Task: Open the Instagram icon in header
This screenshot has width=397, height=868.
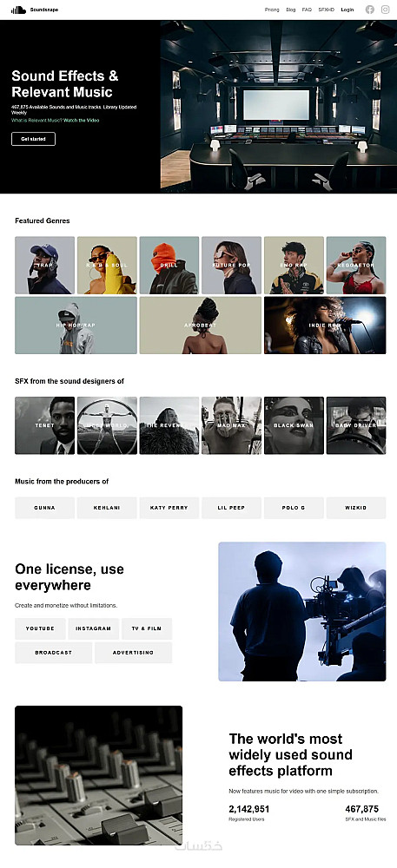Action: [x=386, y=10]
